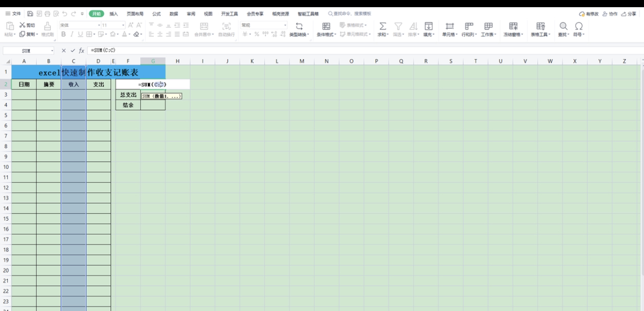Click the formula bar containing =SUM(C:C)
The image size is (644, 311).
pyautogui.click(x=364, y=51)
